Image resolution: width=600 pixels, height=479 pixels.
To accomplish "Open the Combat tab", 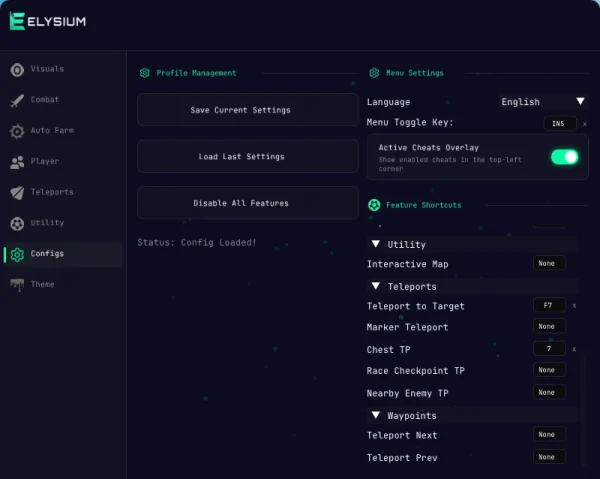I will (x=63, y=100).
